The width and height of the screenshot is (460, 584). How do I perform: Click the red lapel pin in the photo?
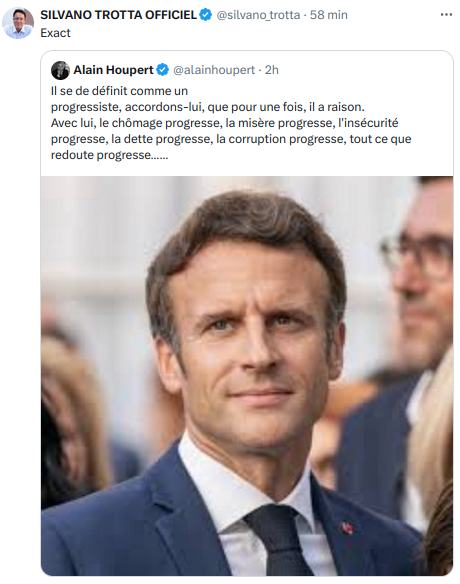[x=348, y=528]
